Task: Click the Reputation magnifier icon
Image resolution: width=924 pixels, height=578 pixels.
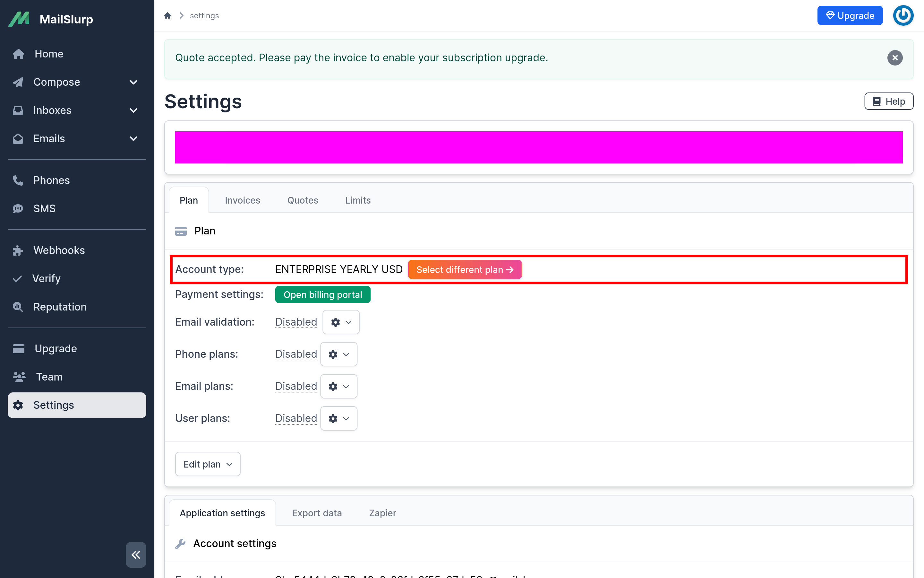Action: 18,307
